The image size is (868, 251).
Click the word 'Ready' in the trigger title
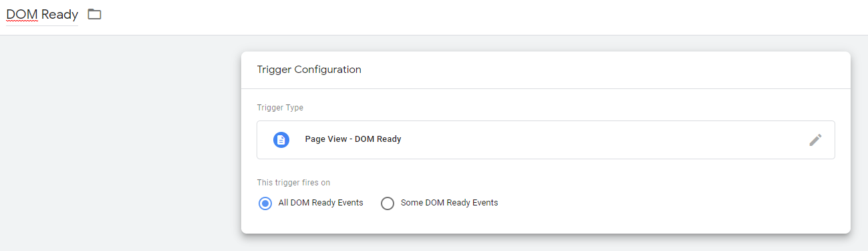click(60, 15)
